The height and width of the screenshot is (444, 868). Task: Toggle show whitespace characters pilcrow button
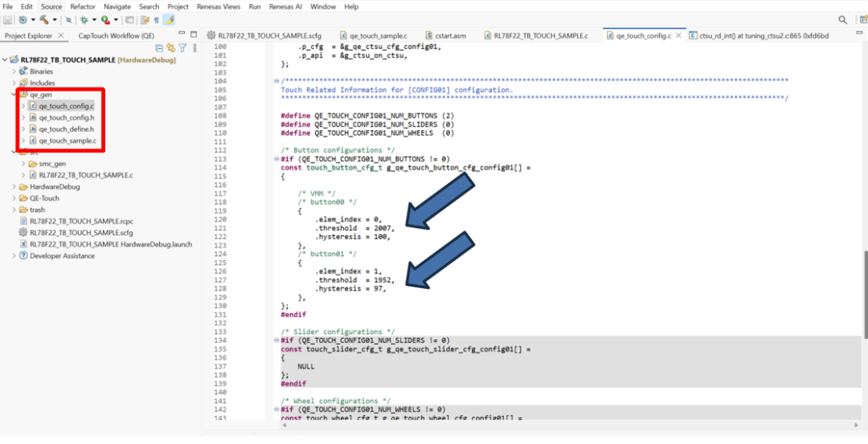[156, 19]
